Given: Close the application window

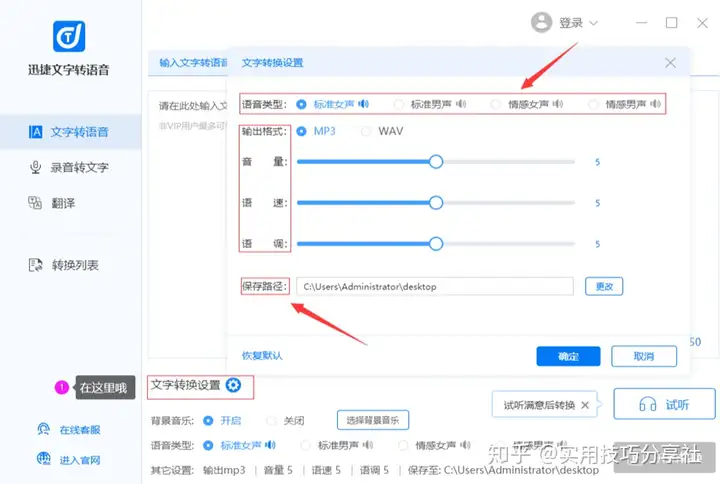Looking at the screenshot, I should tap(702, 23).
